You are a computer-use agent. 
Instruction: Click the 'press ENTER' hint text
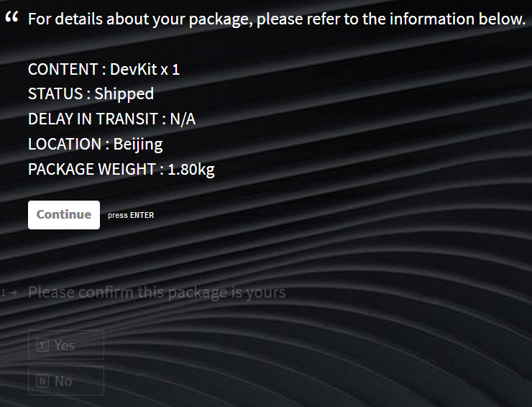[x=131, y=215]
